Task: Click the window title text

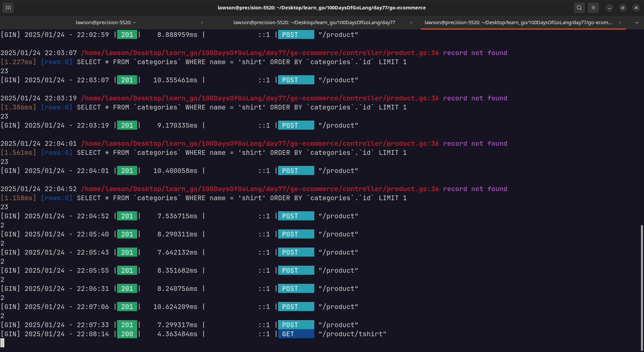Action: 321,8
